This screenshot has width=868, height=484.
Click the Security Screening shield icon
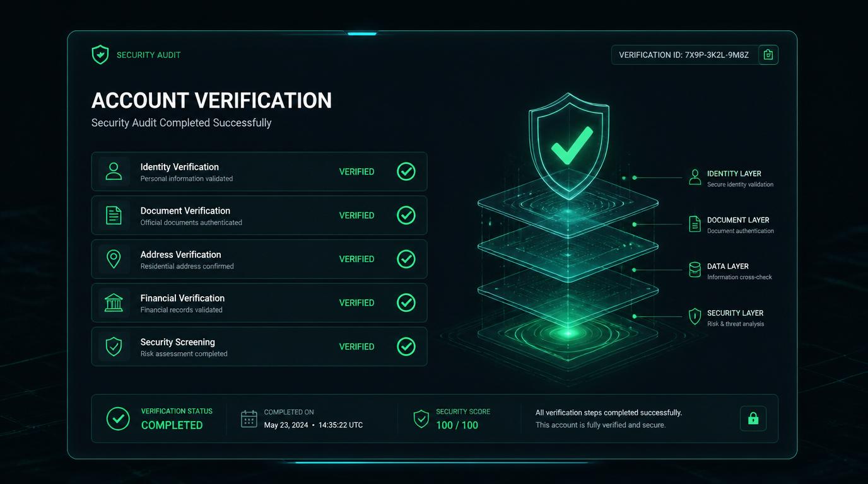click(x=114, y=347)
